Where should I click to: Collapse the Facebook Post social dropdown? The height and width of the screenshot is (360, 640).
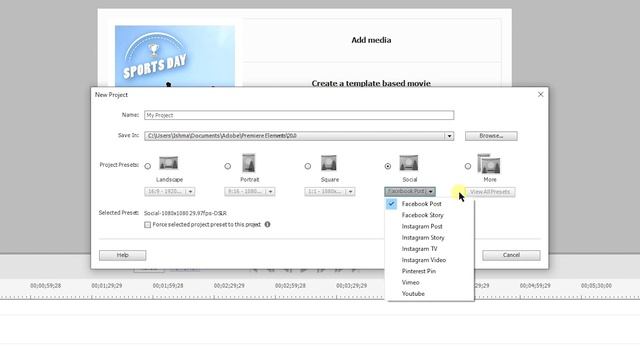click(x=410, y=191)
